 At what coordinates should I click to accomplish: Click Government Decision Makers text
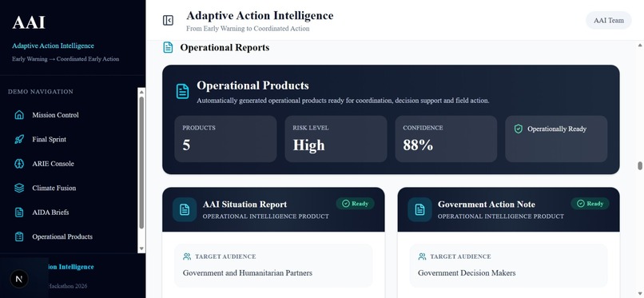click(x=467, y=273)
